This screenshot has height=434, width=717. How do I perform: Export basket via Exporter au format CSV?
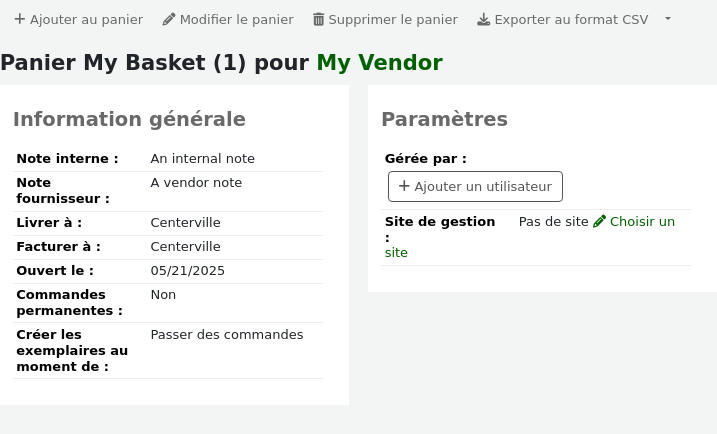point(570,19)
